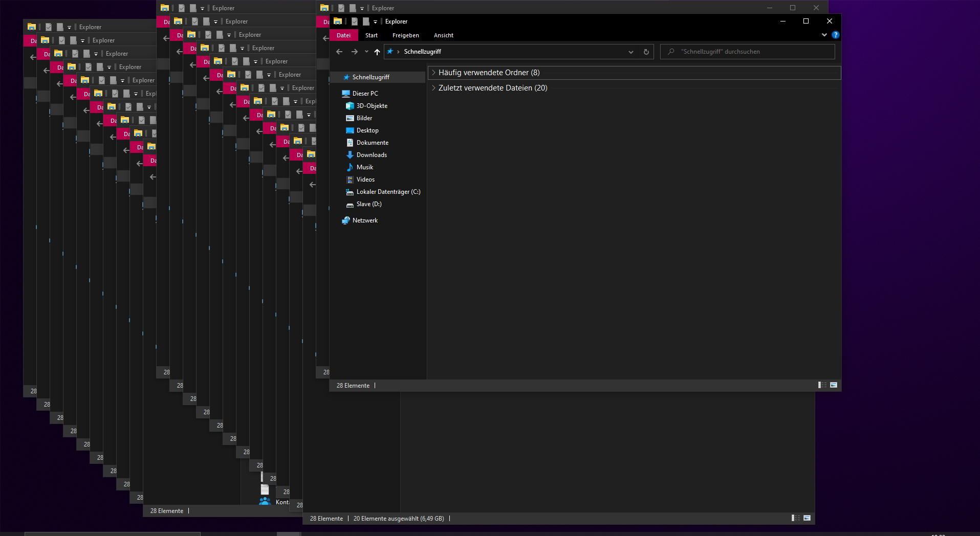Switch front window to Details view icon
Viewport: 980px width, 536px height.
point(822,385)
